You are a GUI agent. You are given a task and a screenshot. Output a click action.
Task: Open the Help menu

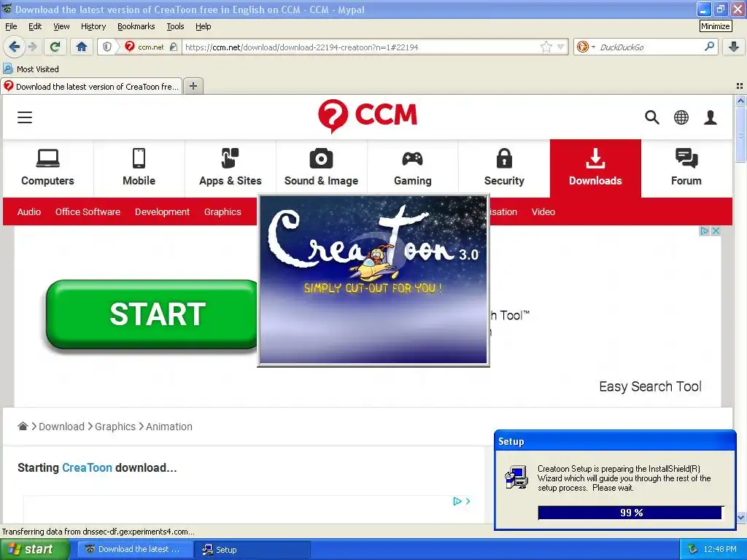point(203,26)
